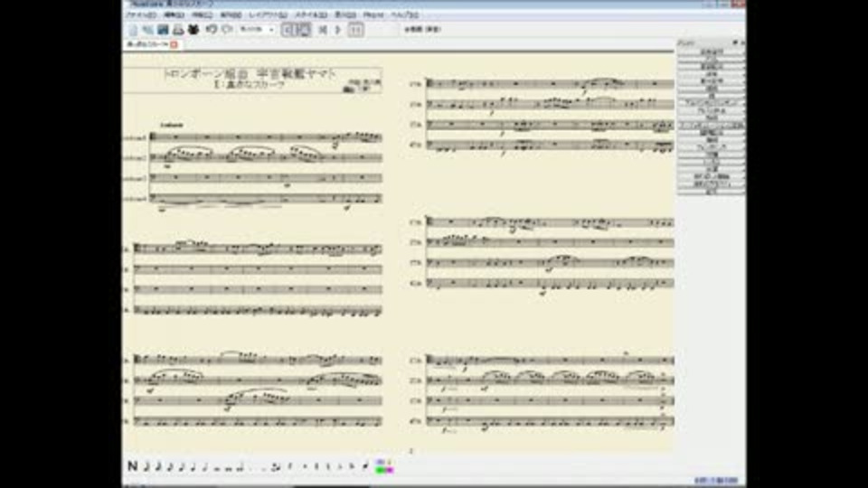Expand the first palette section at the top
Viewport: 868px width, 488px height.
tap(712, 52)
